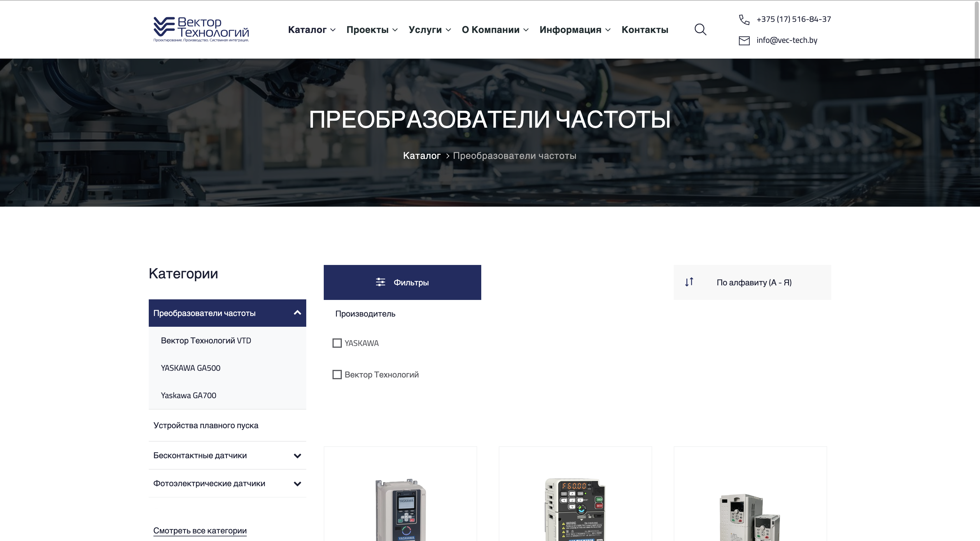Click Смотреть все категории link
The width and height of the screenshot is (980, 541).
coord(200,531)
